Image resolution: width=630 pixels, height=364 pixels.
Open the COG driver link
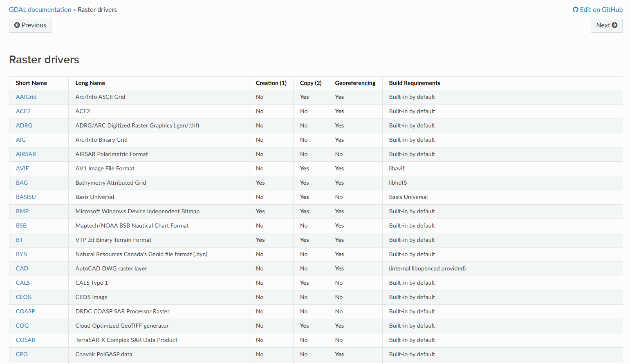coord(22,326)
